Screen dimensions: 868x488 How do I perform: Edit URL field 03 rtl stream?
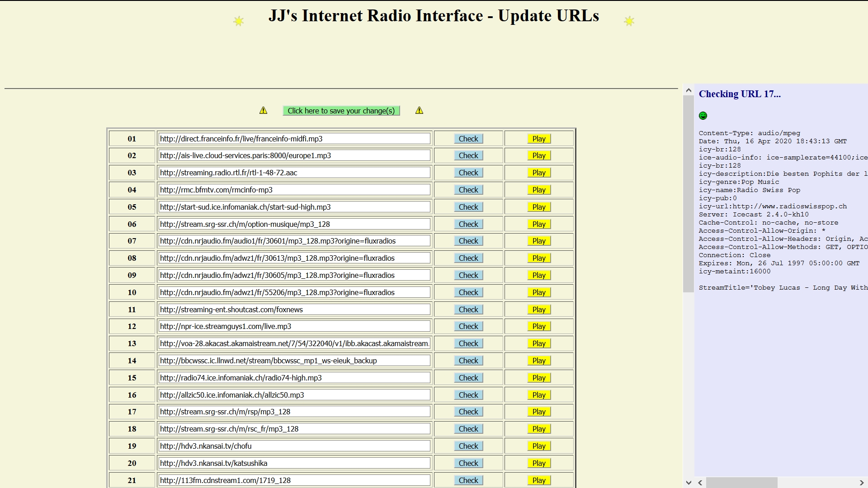[294, 173]
